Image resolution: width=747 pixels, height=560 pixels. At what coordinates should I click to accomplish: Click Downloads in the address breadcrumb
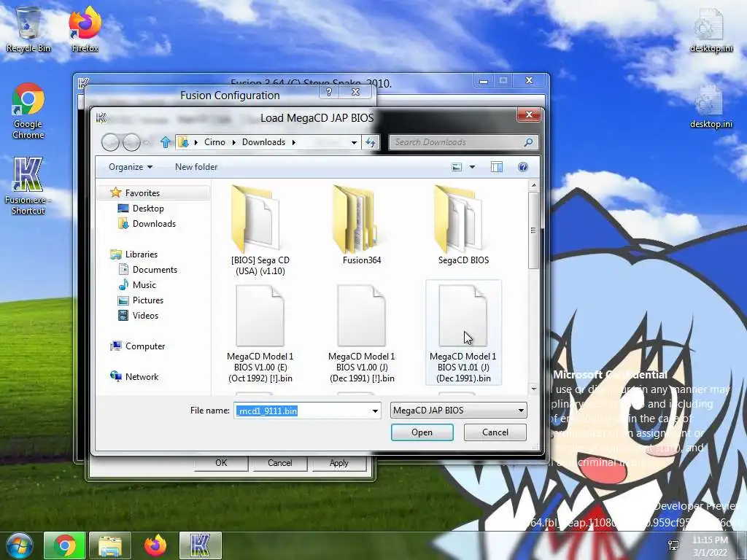click(263, 142)
